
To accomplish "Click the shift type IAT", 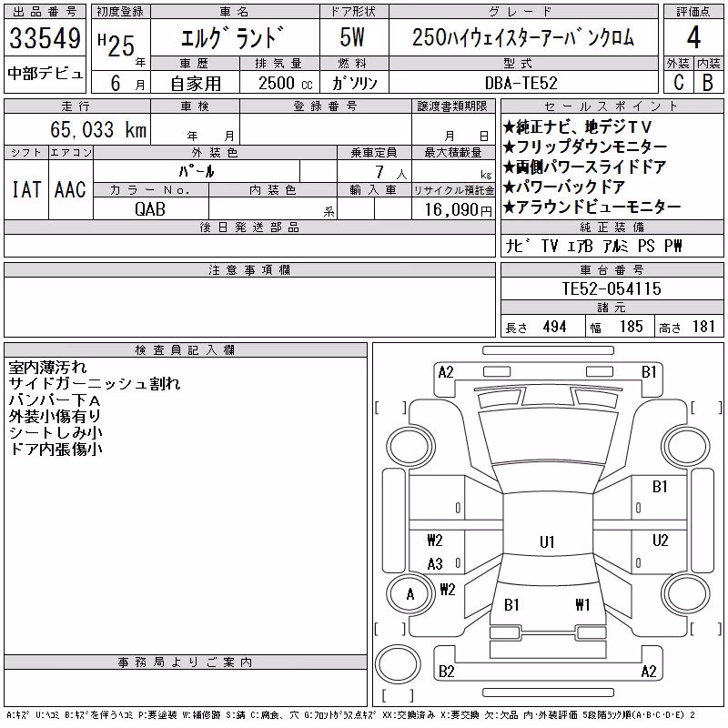I will 26,189.
